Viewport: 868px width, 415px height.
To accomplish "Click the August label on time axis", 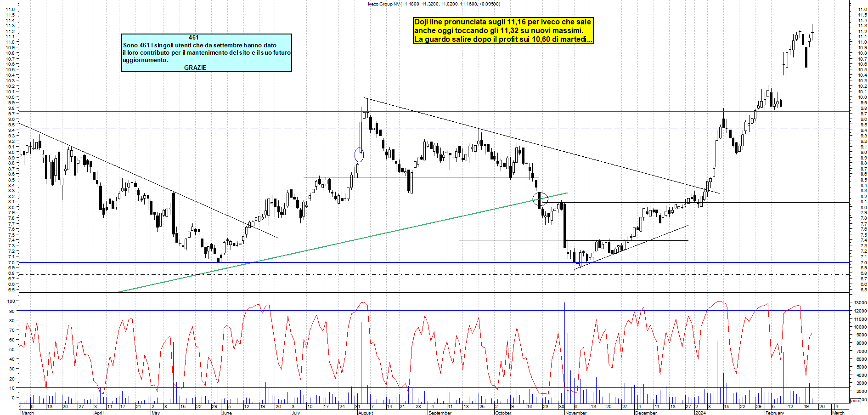I will coord(366,413).
